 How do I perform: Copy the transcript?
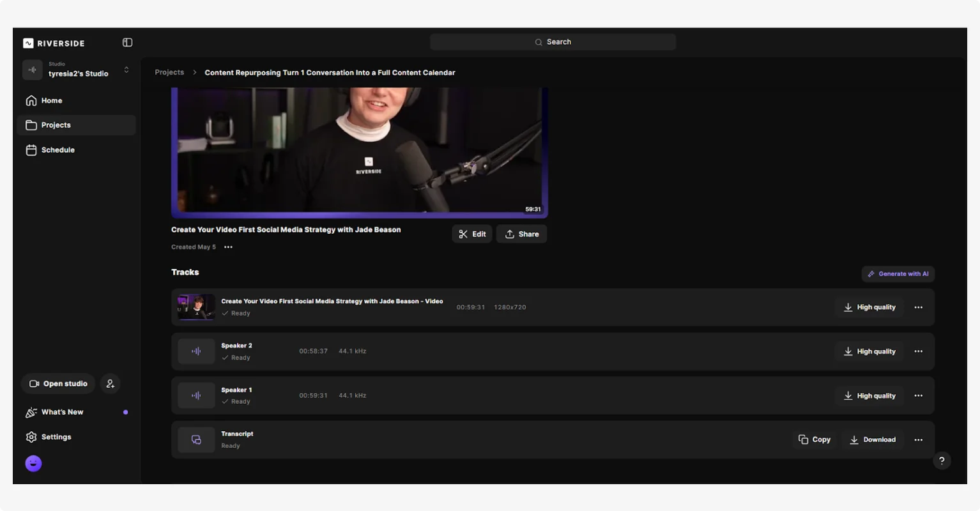[815, 439]
